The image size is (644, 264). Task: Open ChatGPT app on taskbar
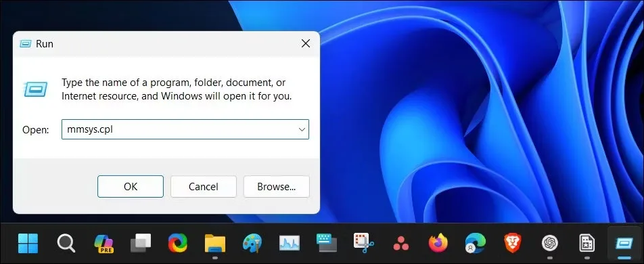point(549,243)
